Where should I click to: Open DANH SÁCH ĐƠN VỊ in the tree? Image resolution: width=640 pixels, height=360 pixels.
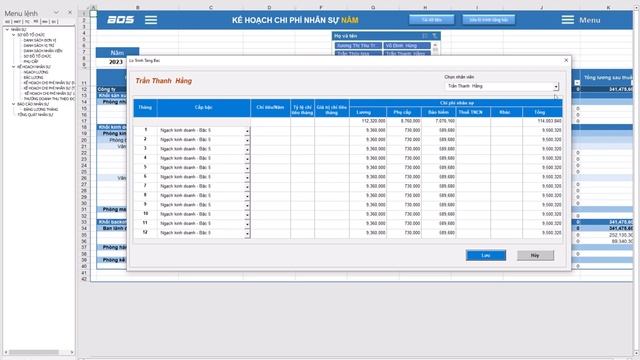tap(40, 40)
